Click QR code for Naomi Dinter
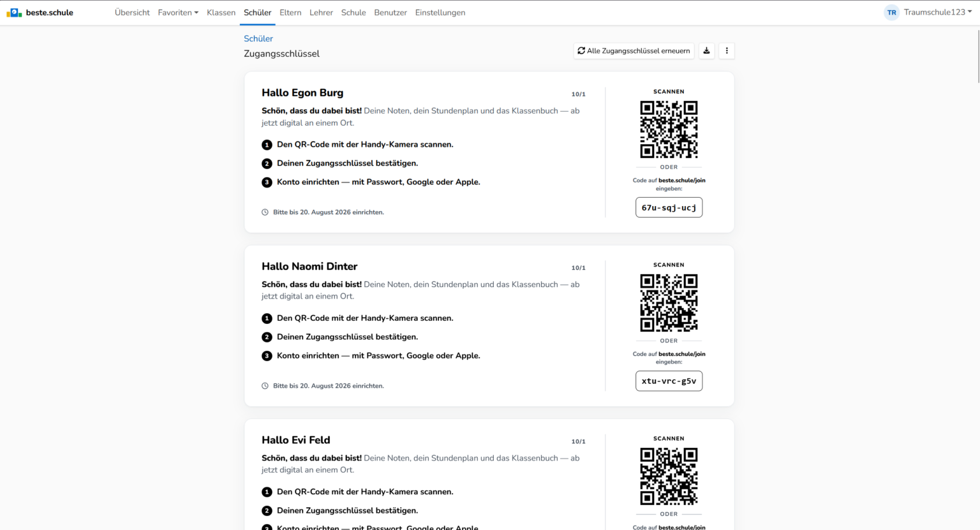Image resolution: width=980 pixels, height=530 pixels. [x=669, y=303]
